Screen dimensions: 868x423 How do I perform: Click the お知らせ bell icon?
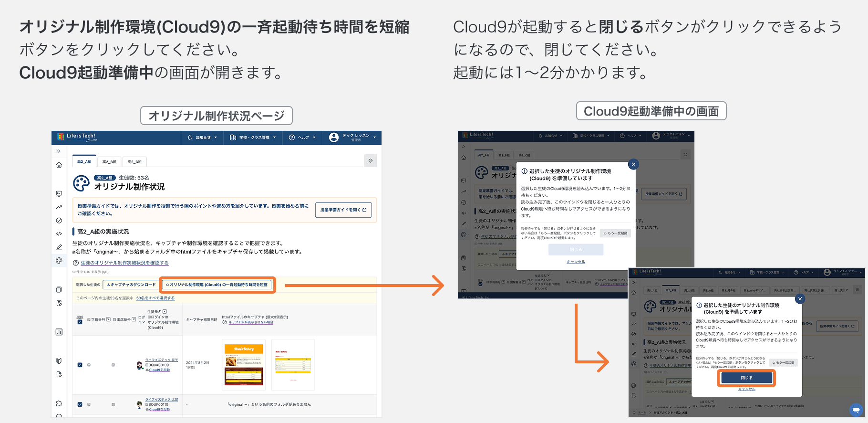point(190,137)
